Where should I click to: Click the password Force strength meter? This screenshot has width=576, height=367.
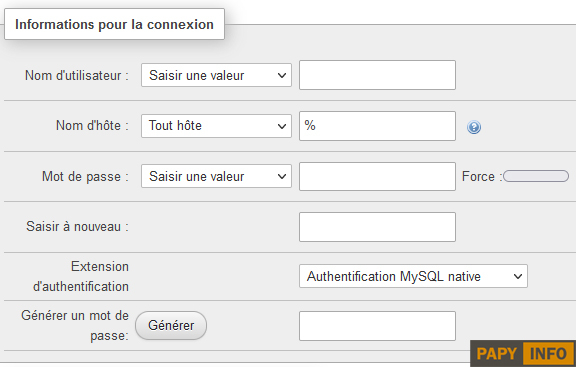(x=536, y=176)
